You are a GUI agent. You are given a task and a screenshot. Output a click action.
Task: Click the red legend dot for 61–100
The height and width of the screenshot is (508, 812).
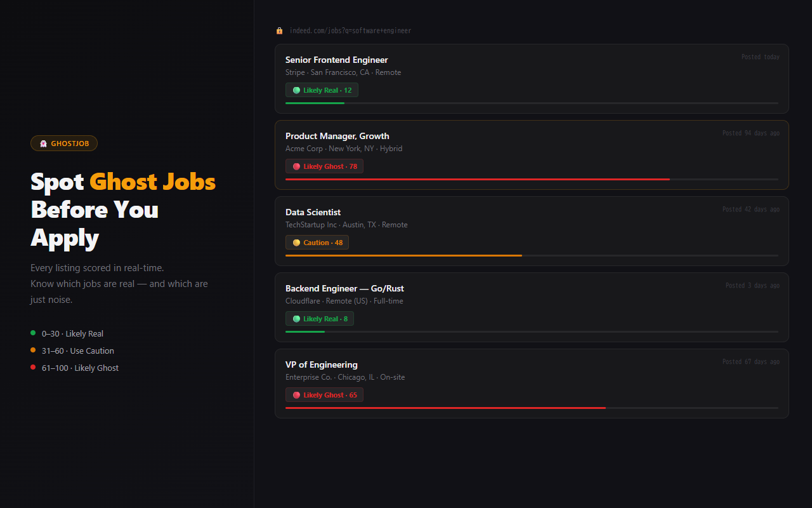[33, 367]
